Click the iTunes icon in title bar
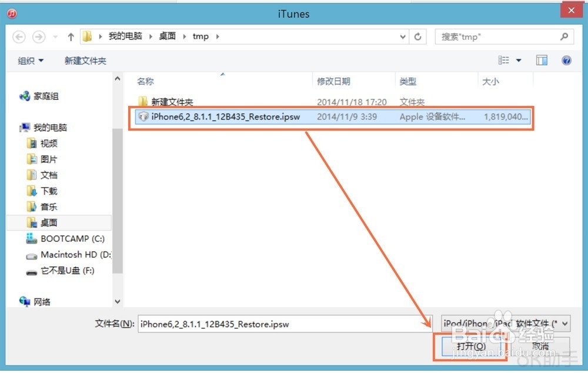The width and height of the screenshot is (588, 373). point(12,14)
